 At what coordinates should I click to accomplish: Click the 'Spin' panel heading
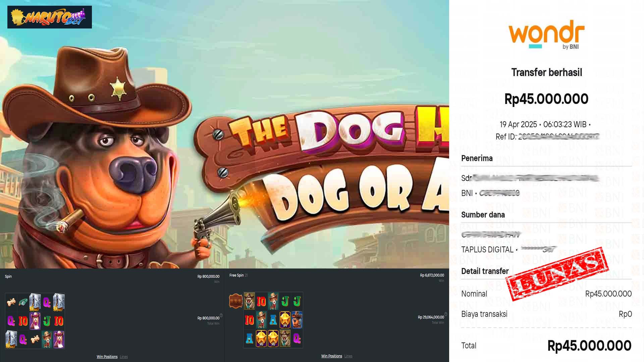[8, 277]
